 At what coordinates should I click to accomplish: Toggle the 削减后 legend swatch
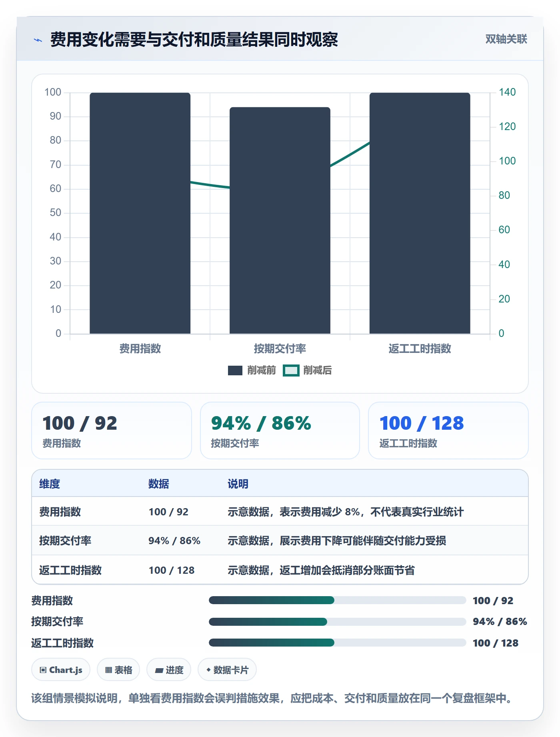tap(291, 371)
